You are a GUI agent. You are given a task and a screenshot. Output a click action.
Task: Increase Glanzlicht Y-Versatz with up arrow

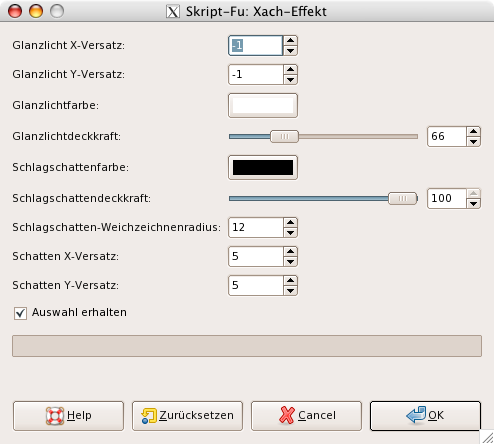pyautogui.click(x=290, y=69)
